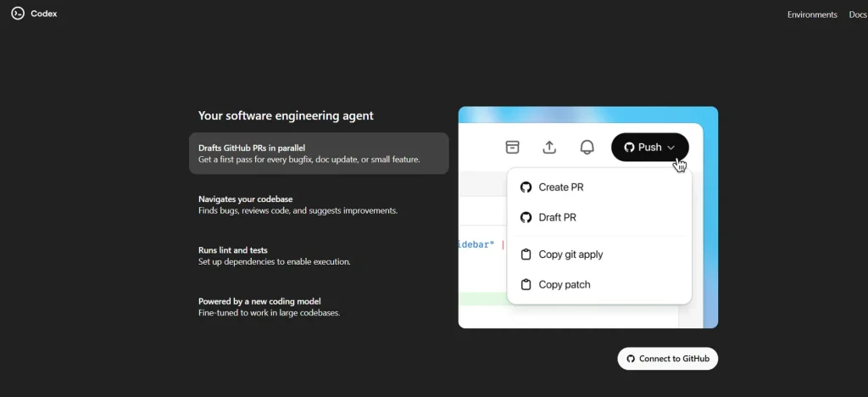Click GitHub icon beside Draft PR
868x397 pixels.
[526, 218]
